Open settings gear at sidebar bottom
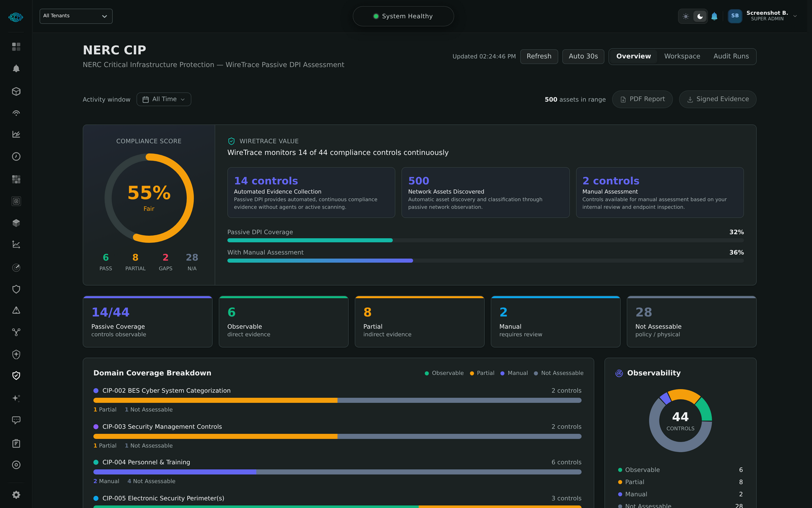 click(16, 495)
